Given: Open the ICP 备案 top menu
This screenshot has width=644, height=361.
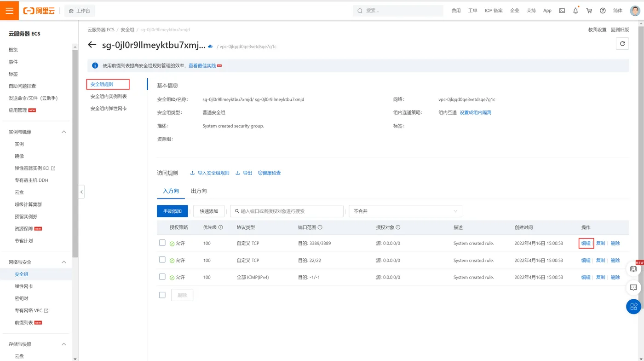Looking at the screenshot, I should (x=494, y=11).
